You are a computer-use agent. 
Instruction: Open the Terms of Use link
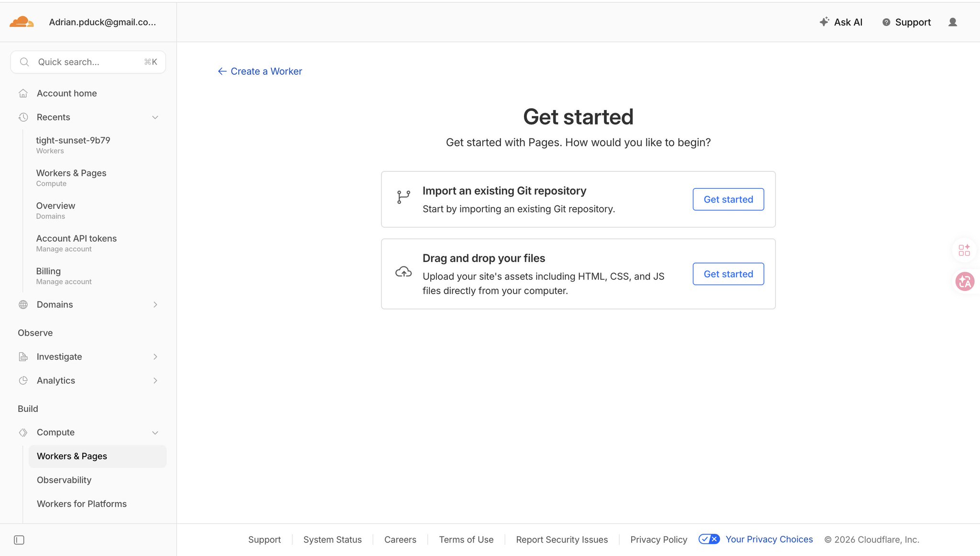(x=466, y=540)
